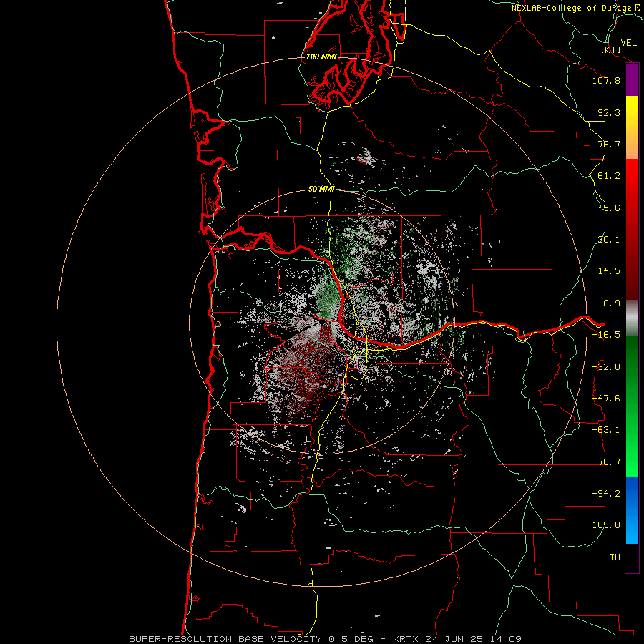
Task: Pick the blue band on the color scale
Action: 632,510
